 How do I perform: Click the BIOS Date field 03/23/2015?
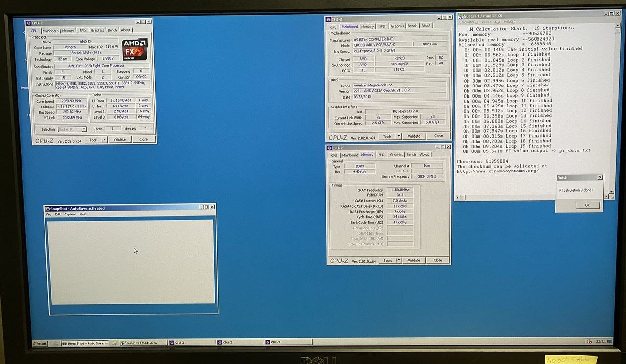point(399,97)
